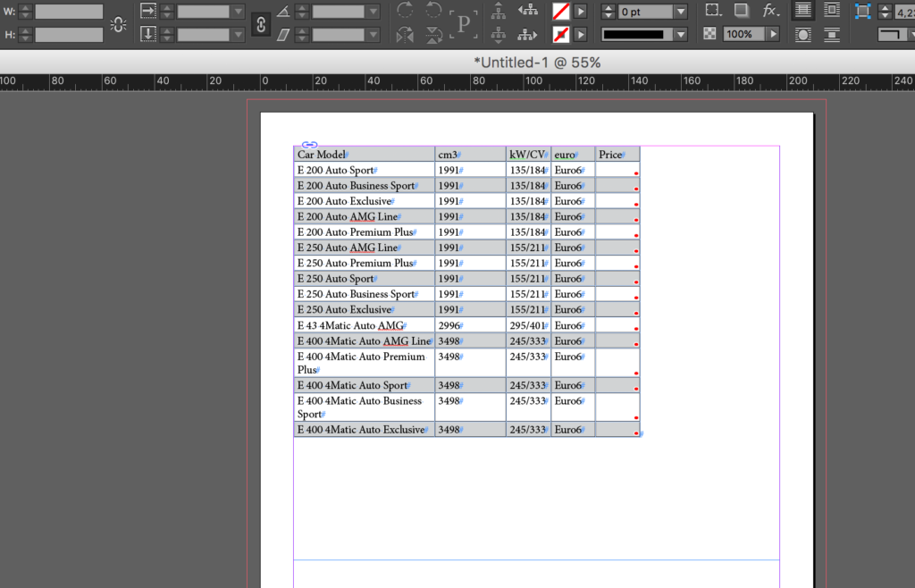Toggle constrain proportions for width and height

119,24
